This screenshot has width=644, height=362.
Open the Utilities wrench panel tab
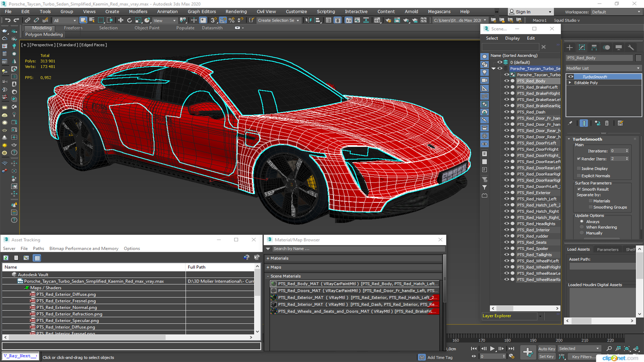pyautogui.click(x=631, y=47)
